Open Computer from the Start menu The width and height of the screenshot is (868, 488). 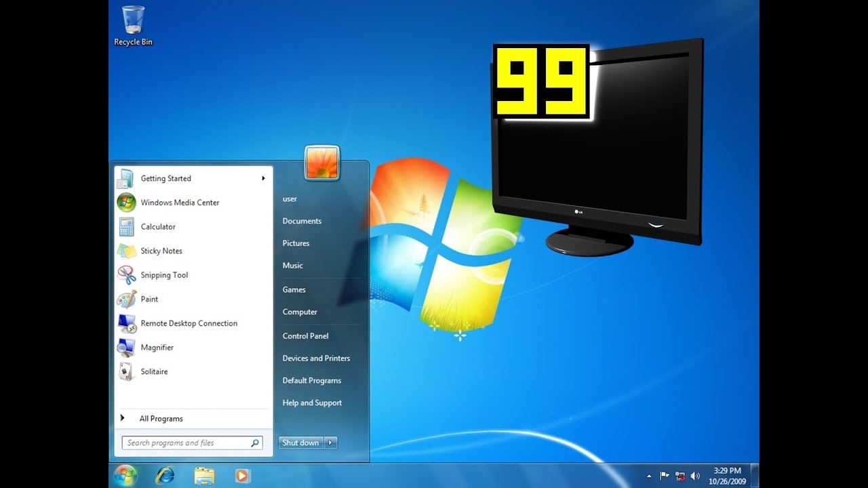[300, 312]
